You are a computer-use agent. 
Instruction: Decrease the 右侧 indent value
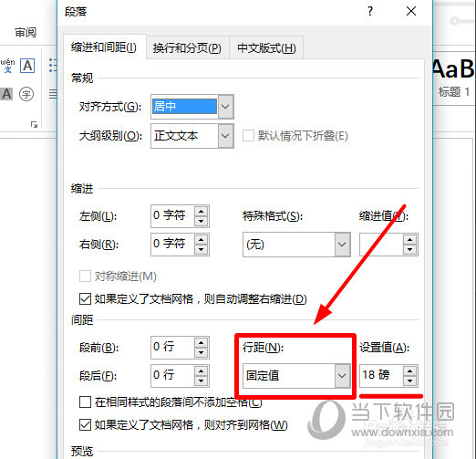point(202,249)
